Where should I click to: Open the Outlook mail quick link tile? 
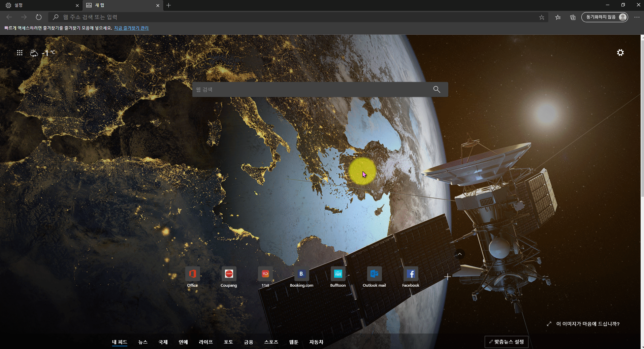coord(374,277)
